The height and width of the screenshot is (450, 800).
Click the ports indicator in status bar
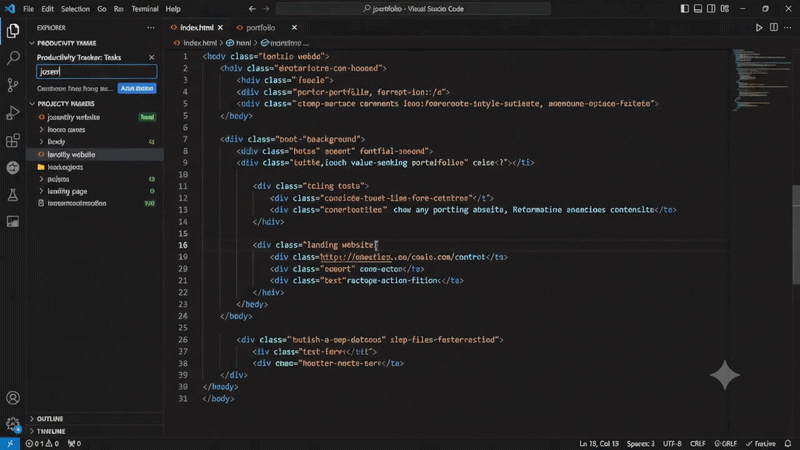point(74,444)
